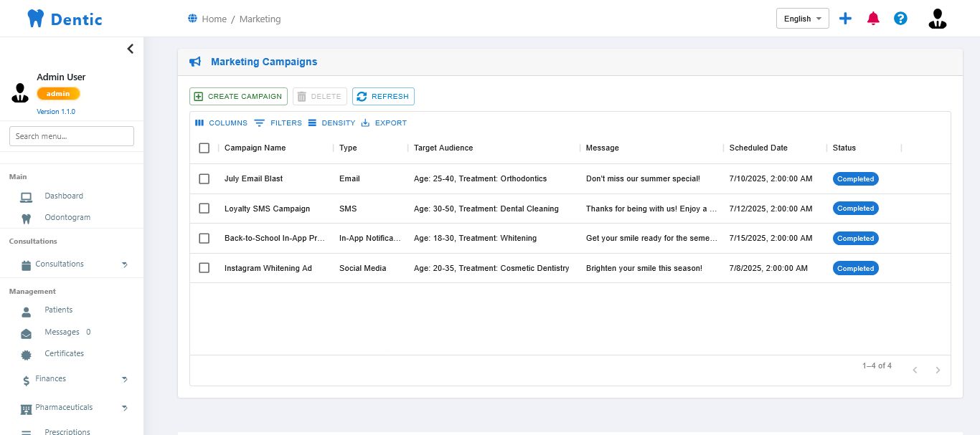The height and width of the screenshot is (435, 980).
Task: Click the blue plus add icon
Action: [x=845, y=19]
